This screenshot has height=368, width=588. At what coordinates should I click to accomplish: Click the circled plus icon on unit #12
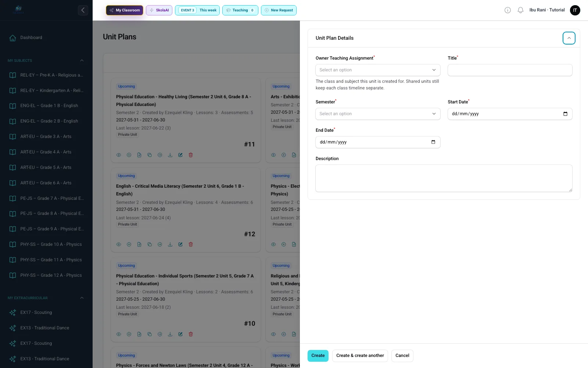click(x=129, y=244)
